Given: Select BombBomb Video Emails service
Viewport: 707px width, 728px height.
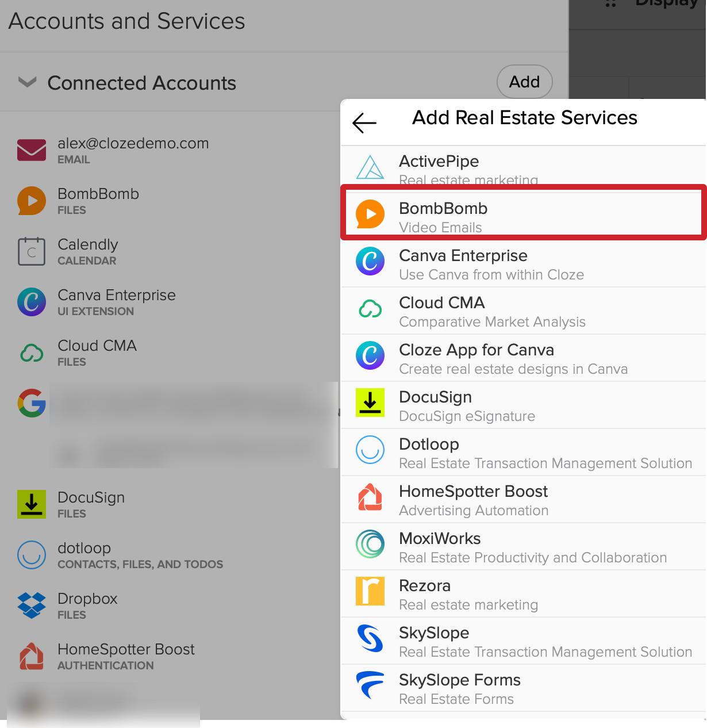Looking at the screenshot, I should tap(523, 214).
